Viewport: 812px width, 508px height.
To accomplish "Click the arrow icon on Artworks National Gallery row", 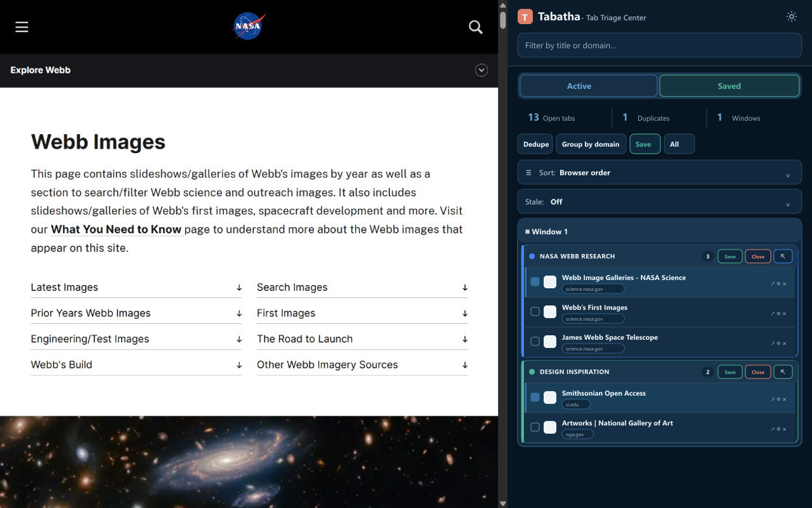I will pos(773,429).
